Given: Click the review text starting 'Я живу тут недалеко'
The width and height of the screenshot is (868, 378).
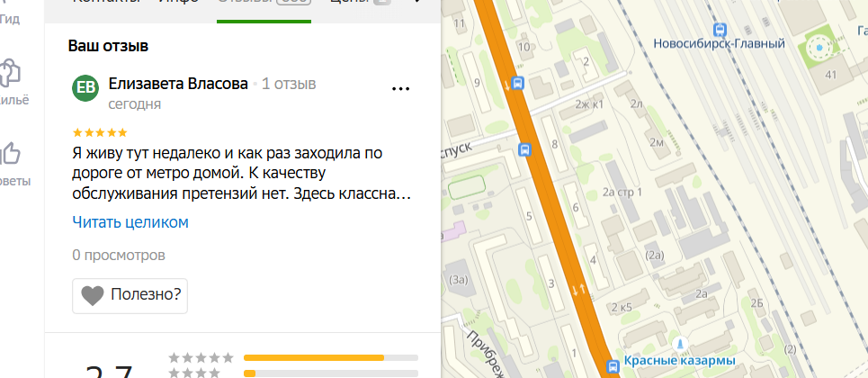Looking at the screenshot, I should point(241,174).
